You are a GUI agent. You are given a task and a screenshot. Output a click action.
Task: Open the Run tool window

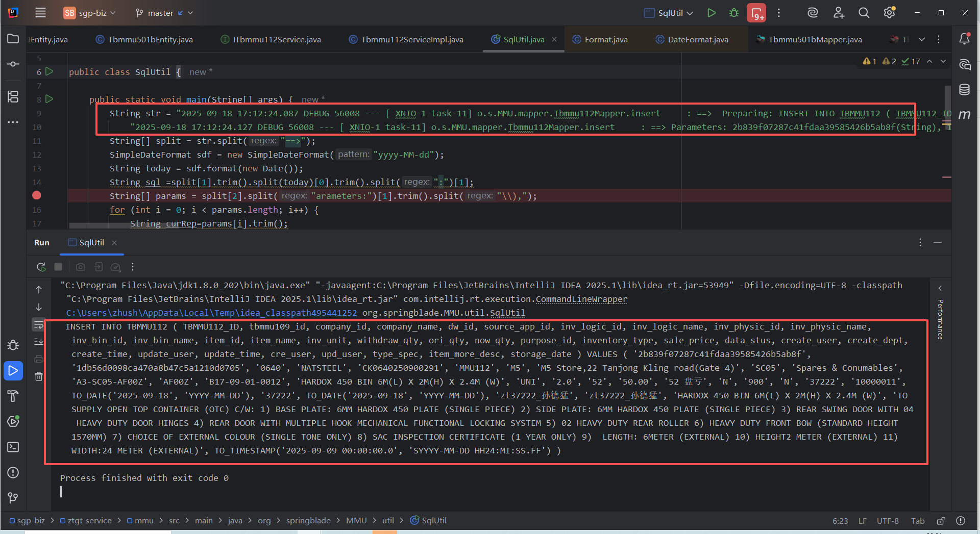[x=13, y=371]
